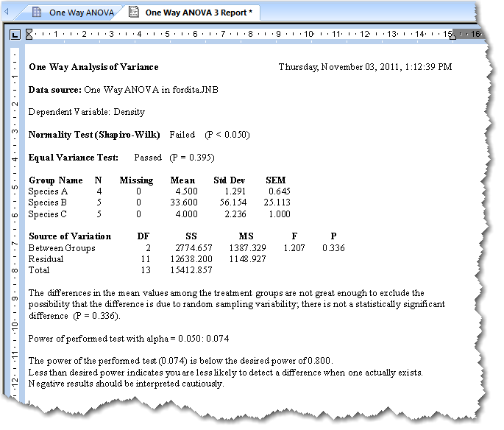Click 'Power of performed test with alpha' line

pyautogui.click(x=129, y=339)
